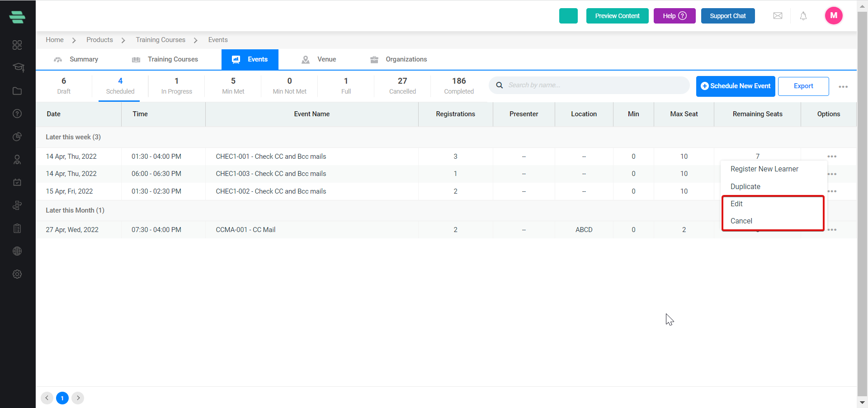Click CHEC1-001 - Check CC and Bcc mails
Screen dimensions: 868x408
(271, 157)
